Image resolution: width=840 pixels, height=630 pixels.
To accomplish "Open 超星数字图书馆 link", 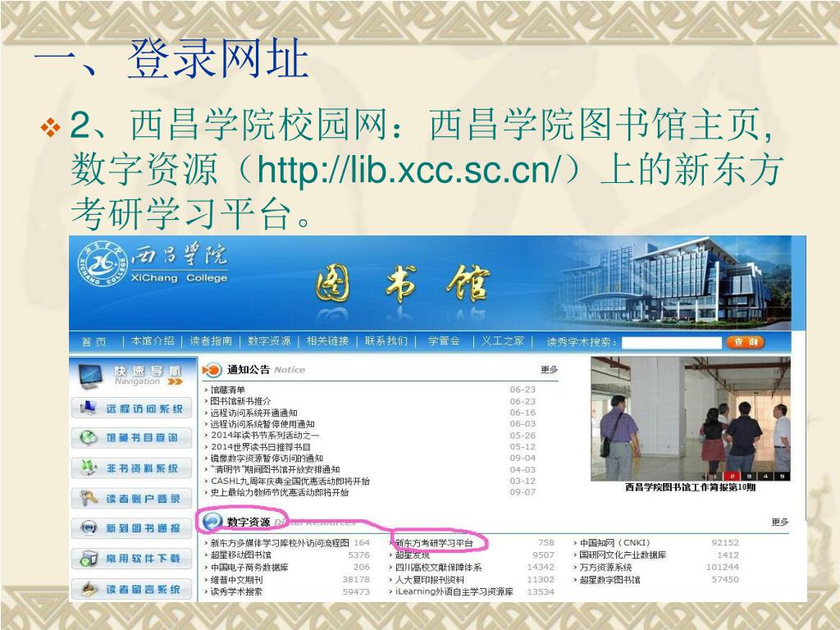I will click(610, 580).
